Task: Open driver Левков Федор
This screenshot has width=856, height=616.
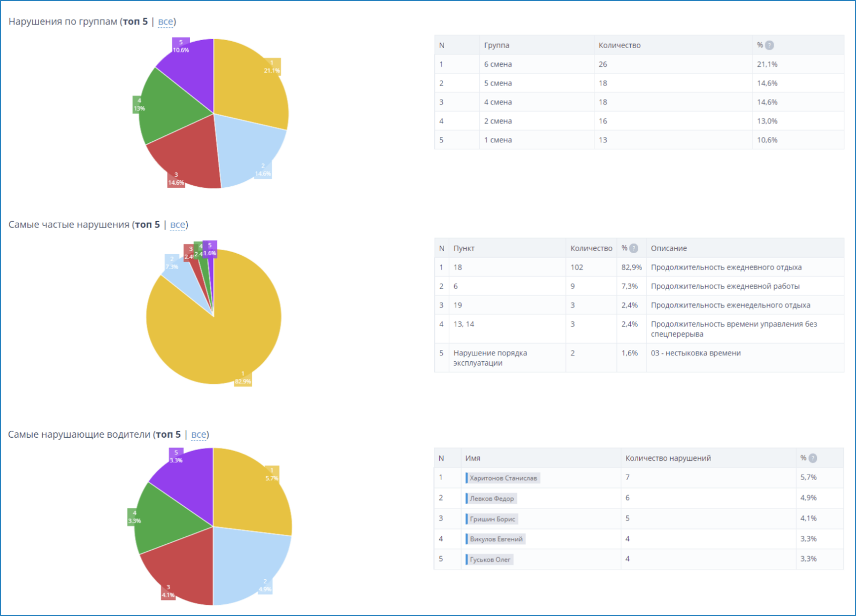Action: 491,498
